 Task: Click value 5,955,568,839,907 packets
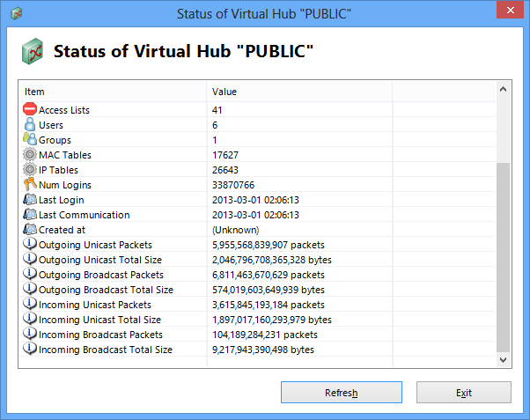coord(269,245)
